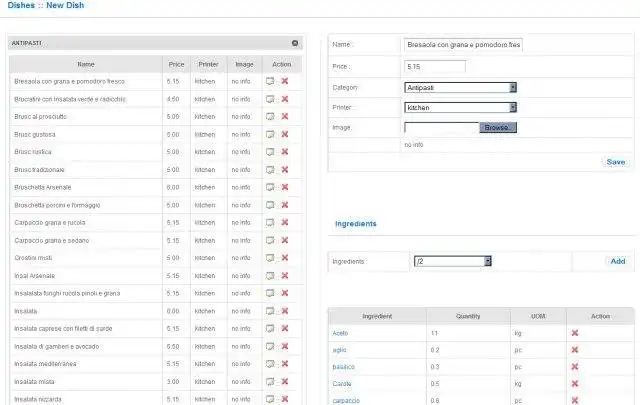Image resolution: width=640 pixels, height=405 pixels.
Task: Click the Name column header in dishes table
Action: coord(86,64)
